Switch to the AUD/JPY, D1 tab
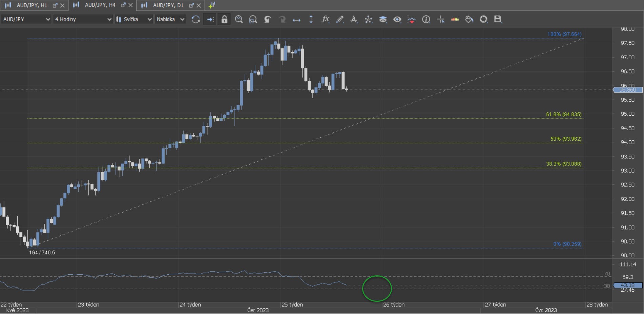644x314 pixels. coord(168,5)
